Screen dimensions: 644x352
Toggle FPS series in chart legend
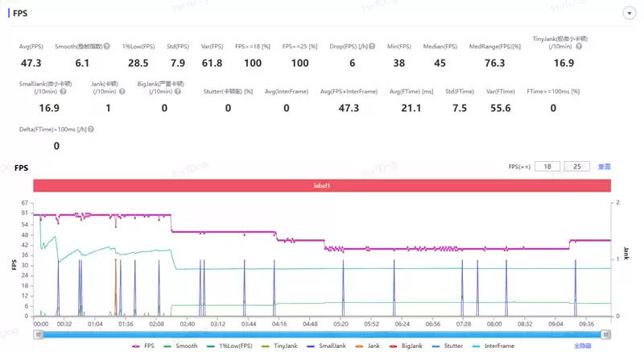(x=145, y=346)
